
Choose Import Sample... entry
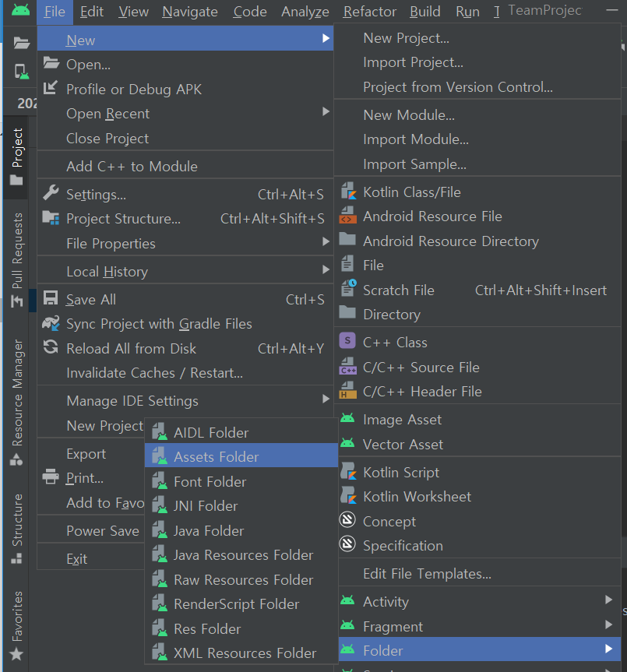(x=477, y=164)
